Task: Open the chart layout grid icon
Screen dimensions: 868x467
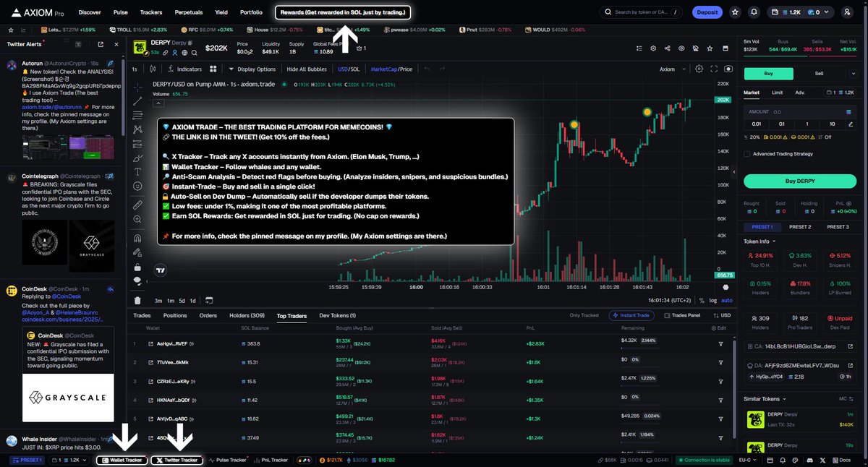Action: pos(213,69)
